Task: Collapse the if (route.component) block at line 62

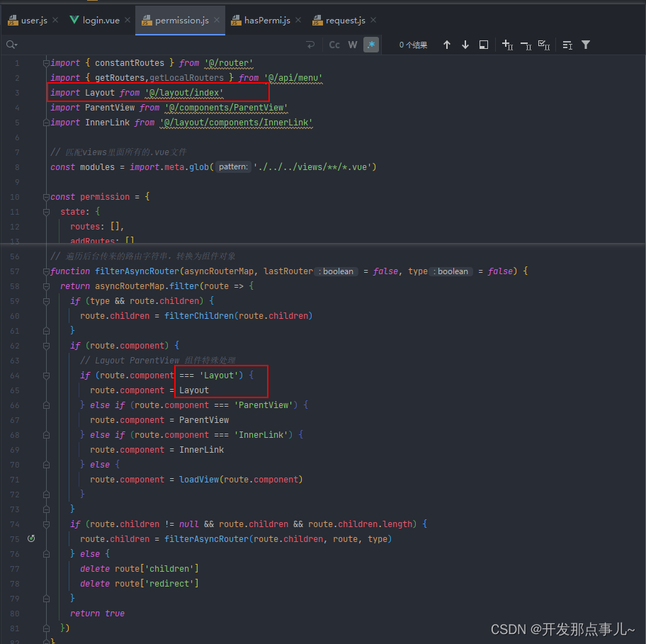Action: [x=46, y=346]
